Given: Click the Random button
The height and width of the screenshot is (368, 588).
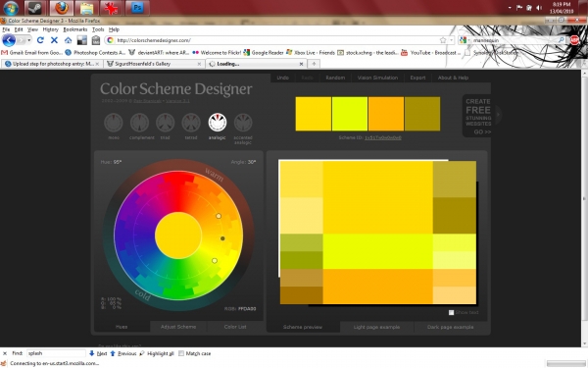Looking at the screenshot, I should pyautogui.click(x=335, y=78).
